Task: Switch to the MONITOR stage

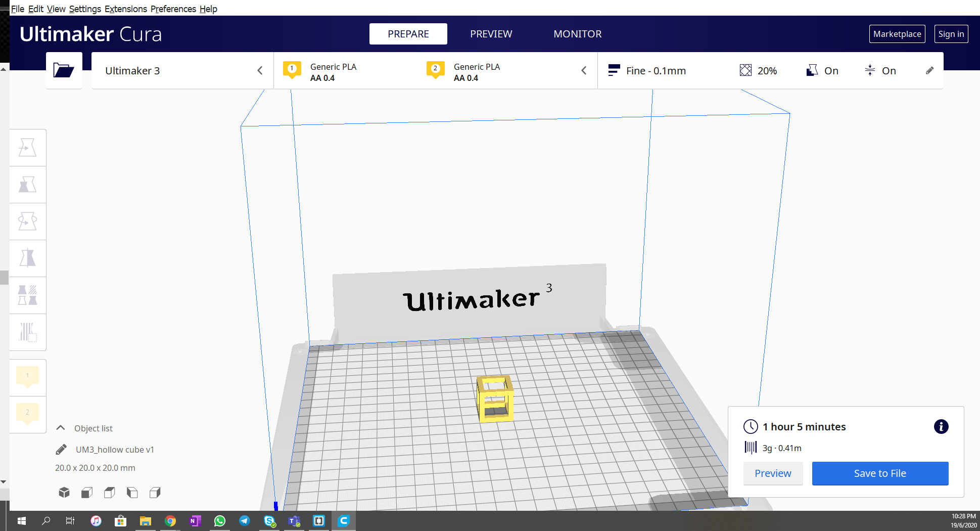Action: 578,34
